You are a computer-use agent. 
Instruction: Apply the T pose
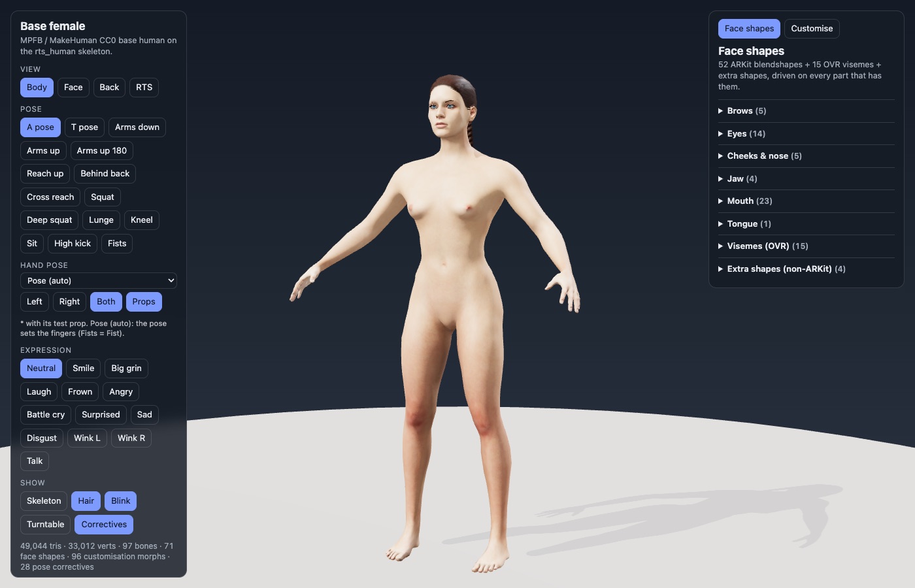tap(84, 127)
